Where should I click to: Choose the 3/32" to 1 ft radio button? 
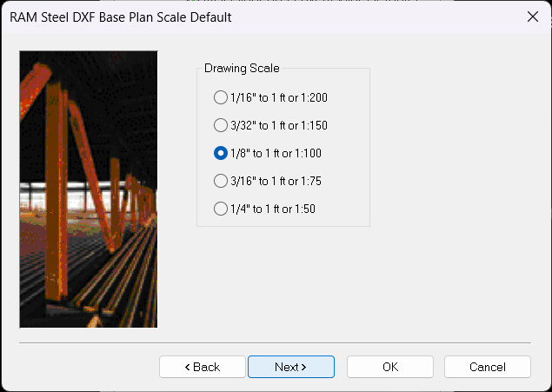220,125
